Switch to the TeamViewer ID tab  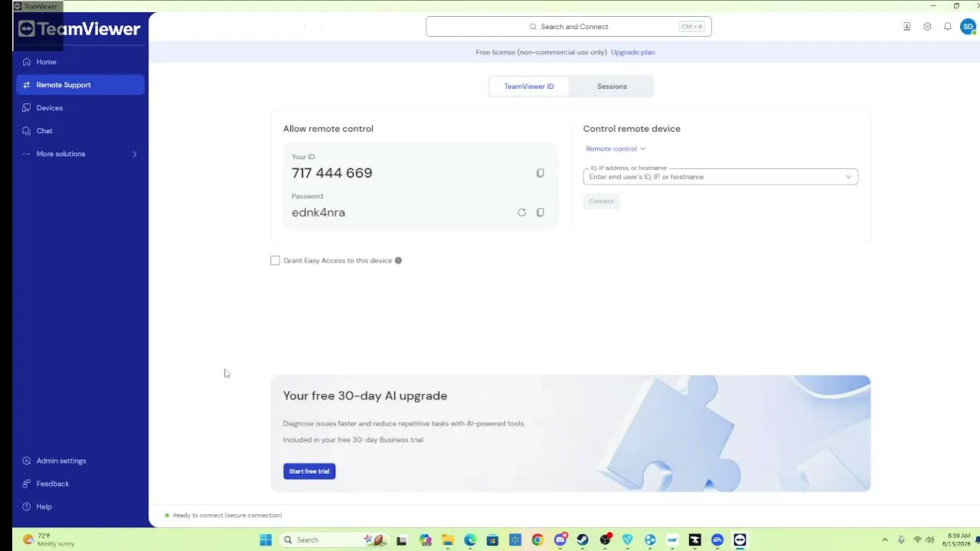click(x=529, y=86)
